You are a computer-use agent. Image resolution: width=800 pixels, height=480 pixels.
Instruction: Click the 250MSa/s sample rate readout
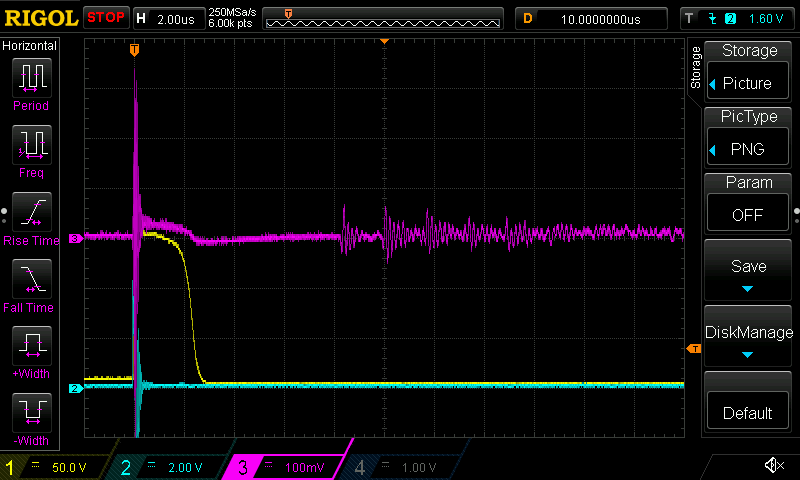pos(232,12)
